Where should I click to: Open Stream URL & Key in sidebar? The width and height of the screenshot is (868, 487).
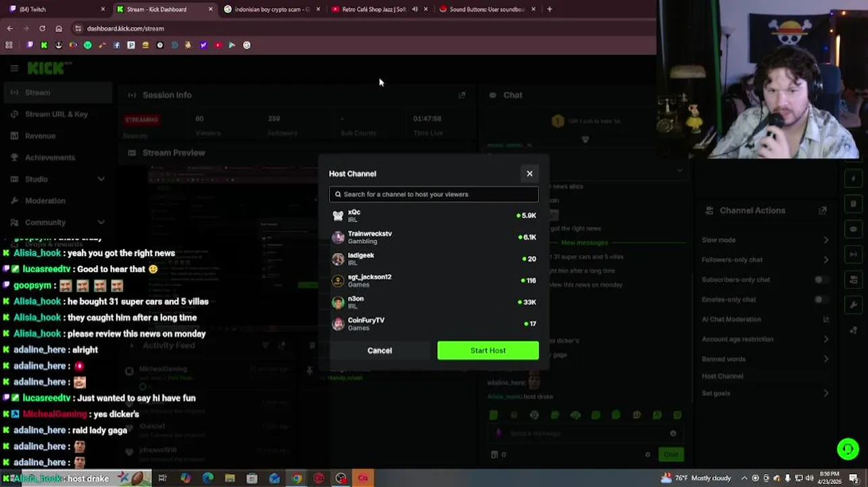click(56, 114)
